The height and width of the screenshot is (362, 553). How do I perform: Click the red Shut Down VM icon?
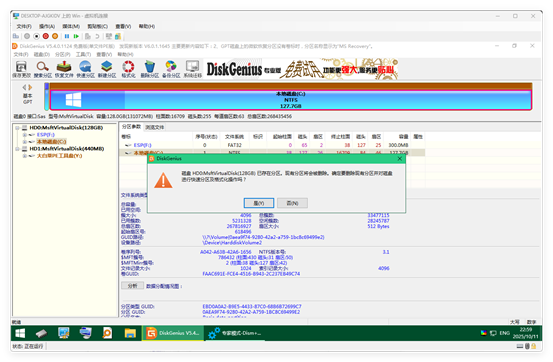(x=45, y=36)
